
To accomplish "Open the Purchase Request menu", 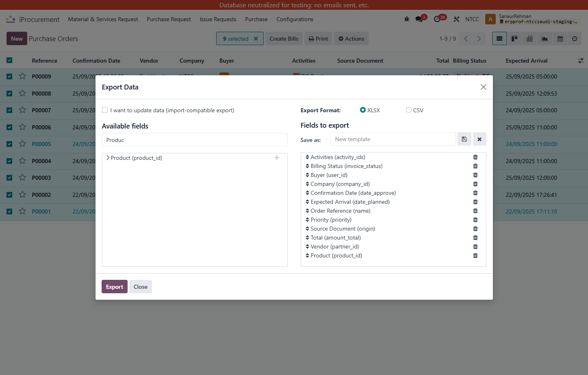I will click(x=169, y=19).
